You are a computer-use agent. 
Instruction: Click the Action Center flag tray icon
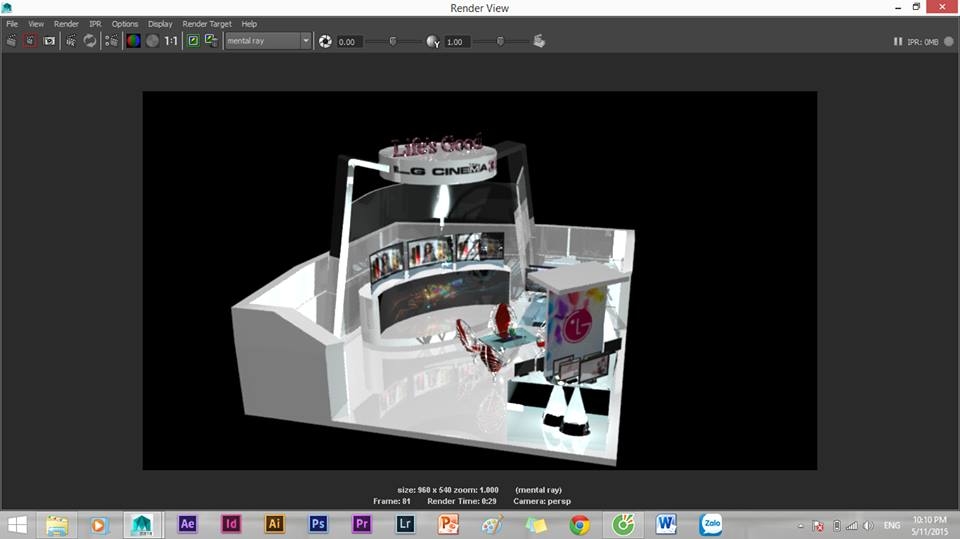click(x=817, y=526)
